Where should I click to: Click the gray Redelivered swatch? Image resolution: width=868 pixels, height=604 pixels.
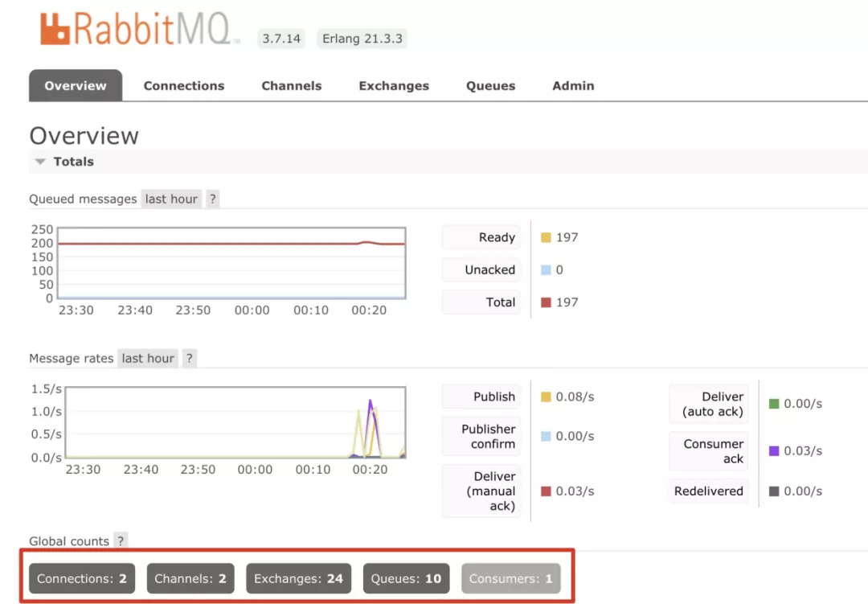(x=774, y=491)
